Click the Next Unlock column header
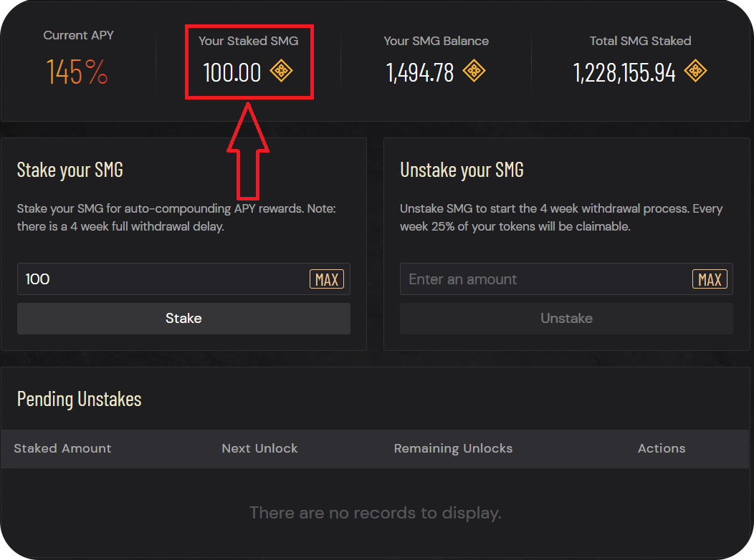This screenshot has height=560, width=754. tap(259, 448)
